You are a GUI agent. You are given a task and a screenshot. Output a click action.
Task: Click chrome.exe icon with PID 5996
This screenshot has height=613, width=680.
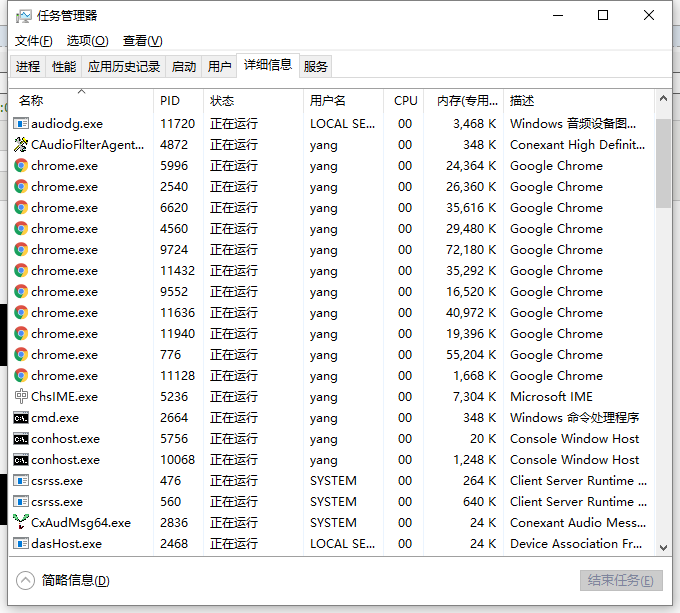pyautogui.click(x=21, y=166)
